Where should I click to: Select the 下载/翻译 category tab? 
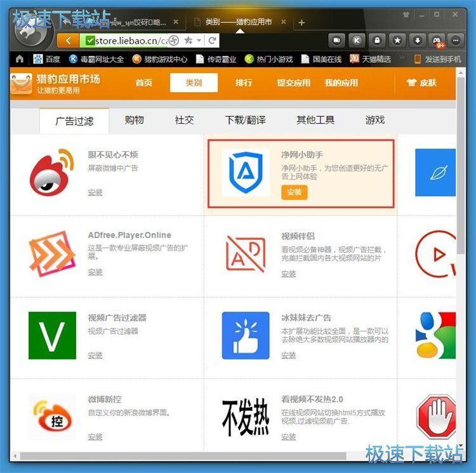click(x=245, y=120)
